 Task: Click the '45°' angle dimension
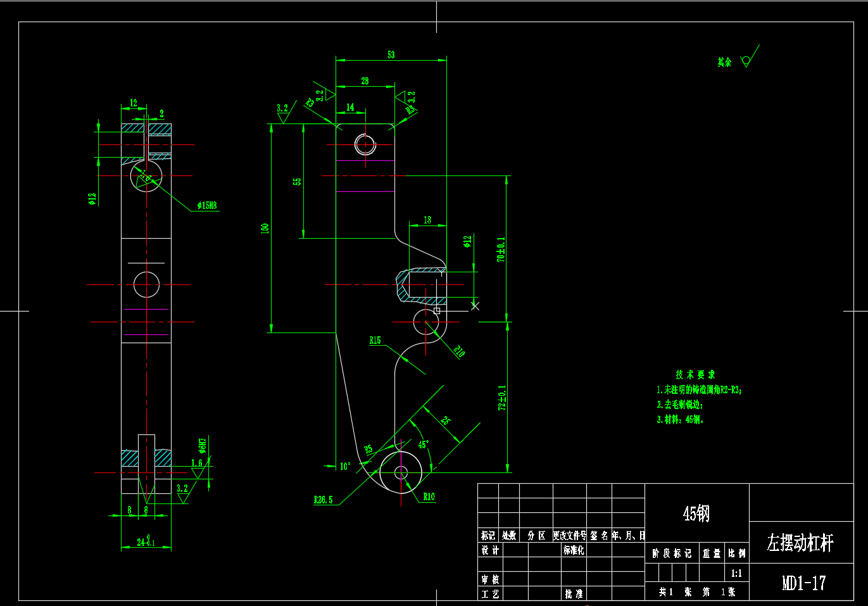(423, 445)
